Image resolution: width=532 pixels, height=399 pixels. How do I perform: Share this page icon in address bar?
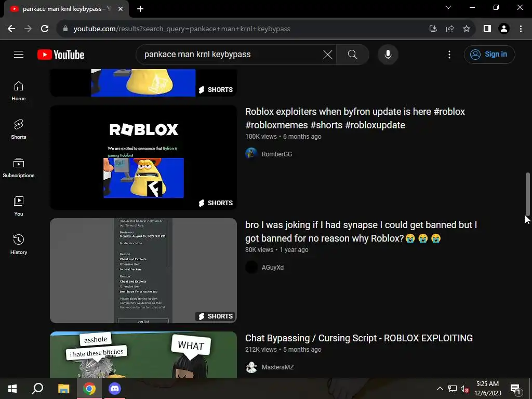click(x=450, y=29)
